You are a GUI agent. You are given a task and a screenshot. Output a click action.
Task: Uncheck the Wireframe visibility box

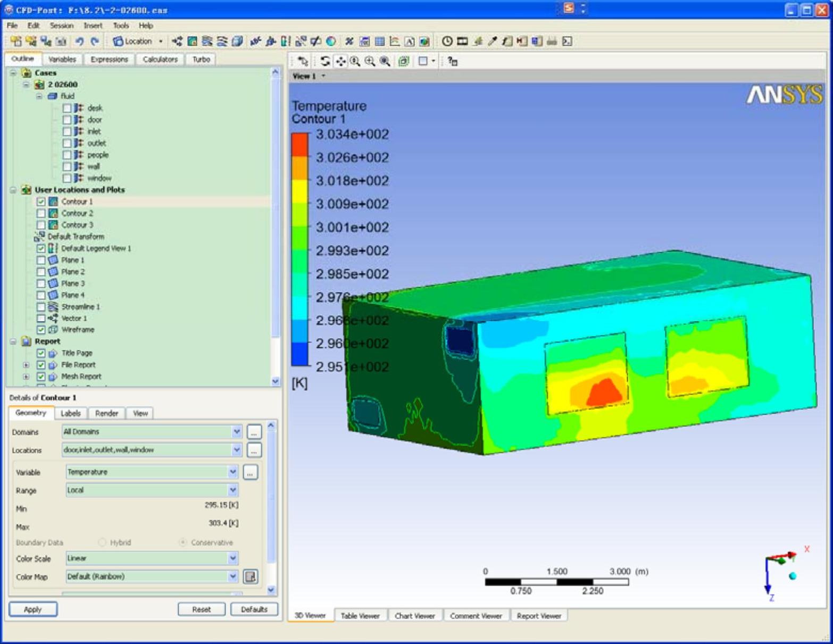pos(41,330)
